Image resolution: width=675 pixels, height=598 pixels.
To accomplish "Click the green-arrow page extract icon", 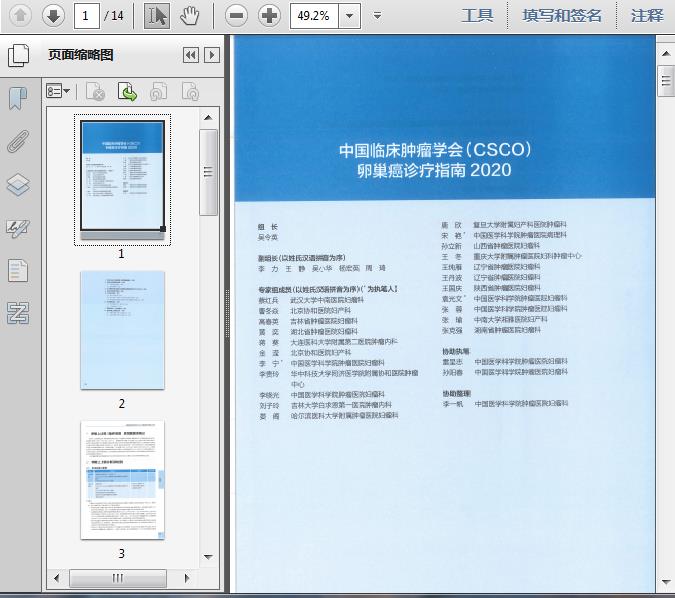I will coord(127,91).
